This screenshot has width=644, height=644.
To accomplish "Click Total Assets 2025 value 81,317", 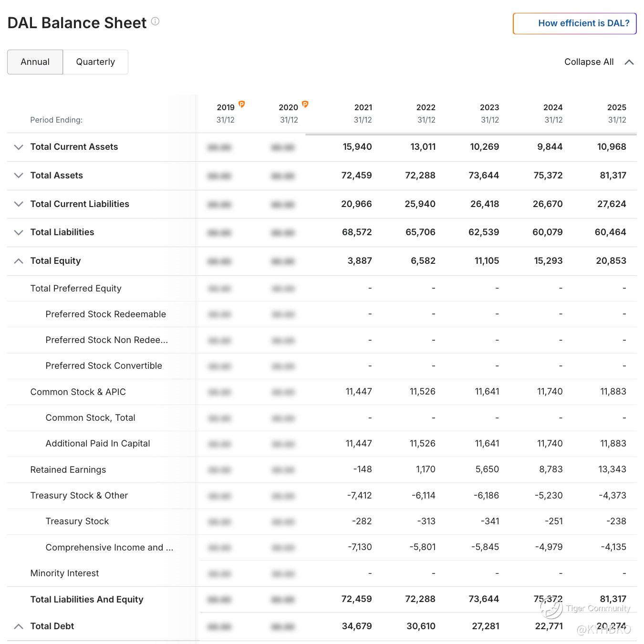I will (x=613, y=176).
